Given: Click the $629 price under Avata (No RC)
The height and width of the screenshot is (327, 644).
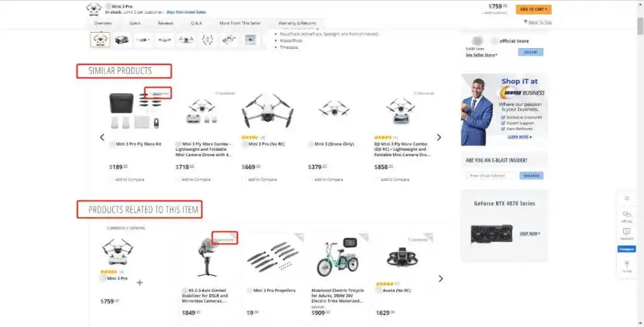Looking at the screenshot, I should [385, 313].
